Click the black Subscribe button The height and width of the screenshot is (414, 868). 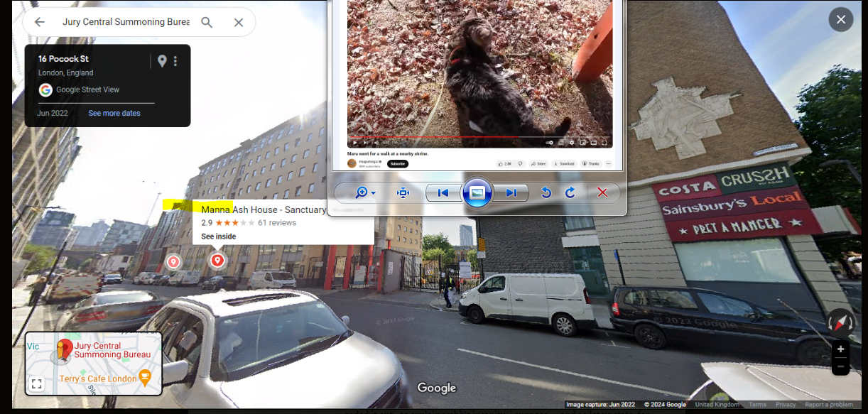pos(398,164)
